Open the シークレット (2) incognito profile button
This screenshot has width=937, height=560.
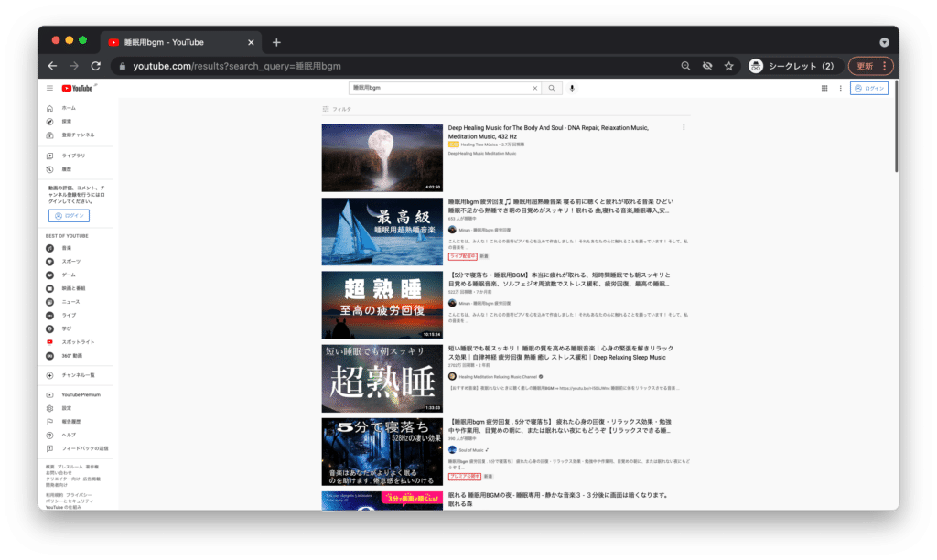coord(792,66)
